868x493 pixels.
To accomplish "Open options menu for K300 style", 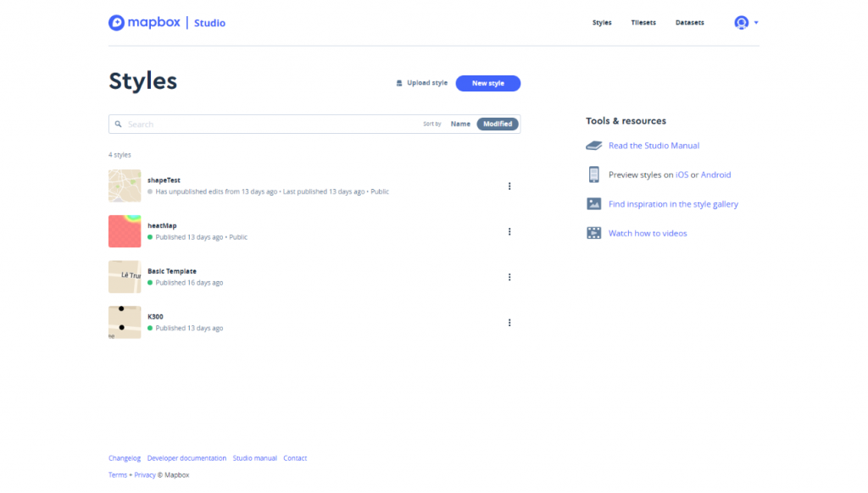I will point(509,323).
